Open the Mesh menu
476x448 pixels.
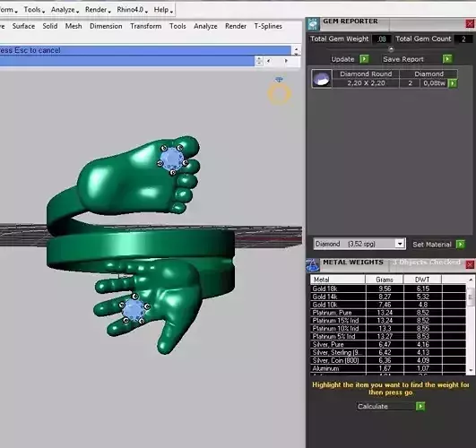[x=74, y=26]
